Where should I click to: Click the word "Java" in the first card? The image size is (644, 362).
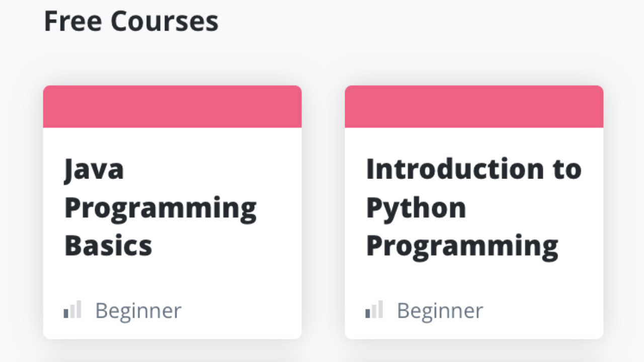(x=94, y=169)
